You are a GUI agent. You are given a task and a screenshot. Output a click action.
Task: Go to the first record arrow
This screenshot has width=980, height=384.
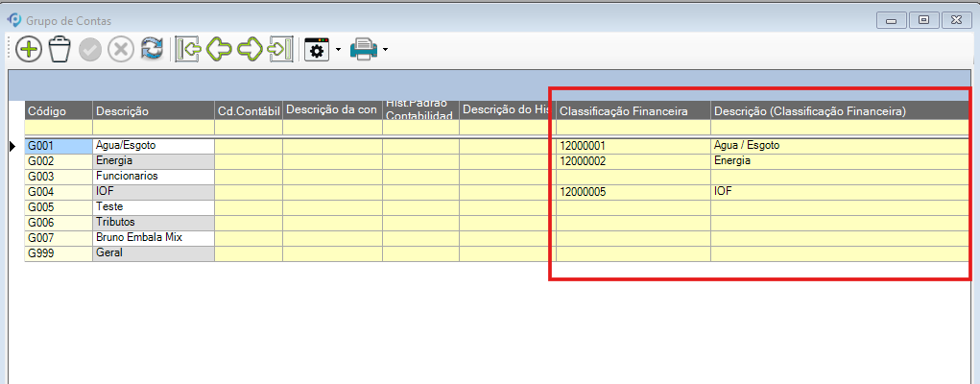[x=187, y=50]
